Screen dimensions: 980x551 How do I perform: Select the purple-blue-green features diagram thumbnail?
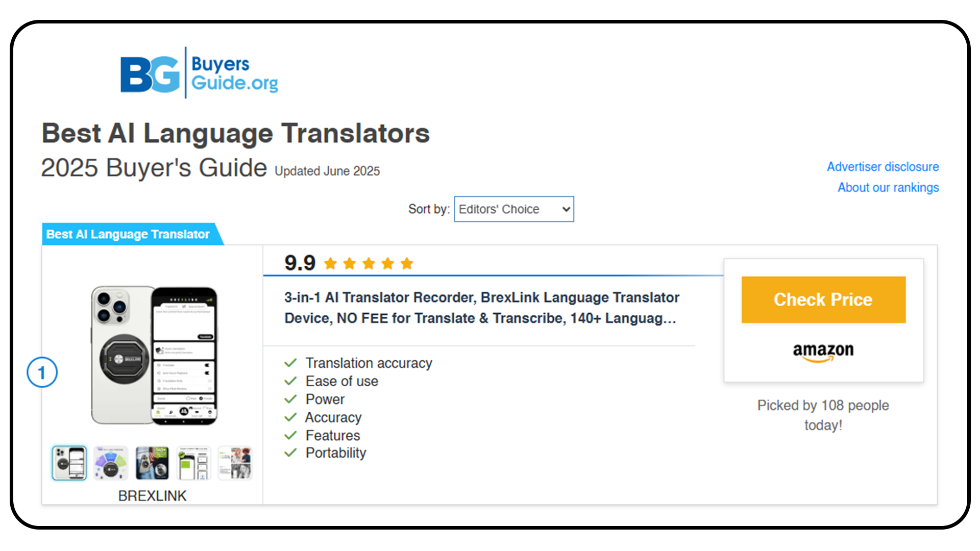click(x=111, y=463)
